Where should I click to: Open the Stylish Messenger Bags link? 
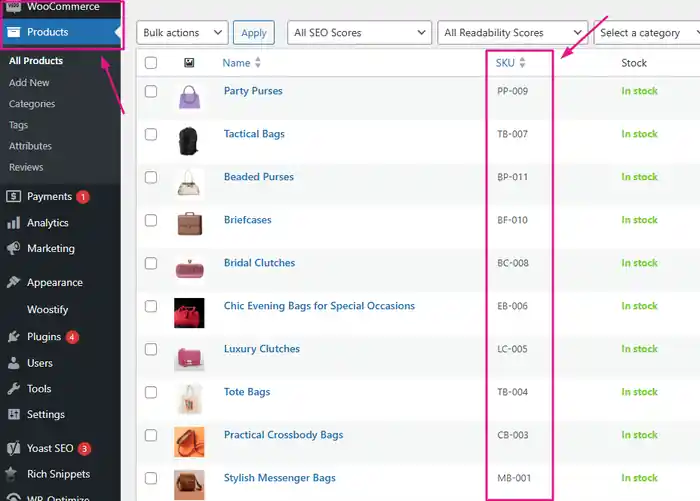pos(279,477)
